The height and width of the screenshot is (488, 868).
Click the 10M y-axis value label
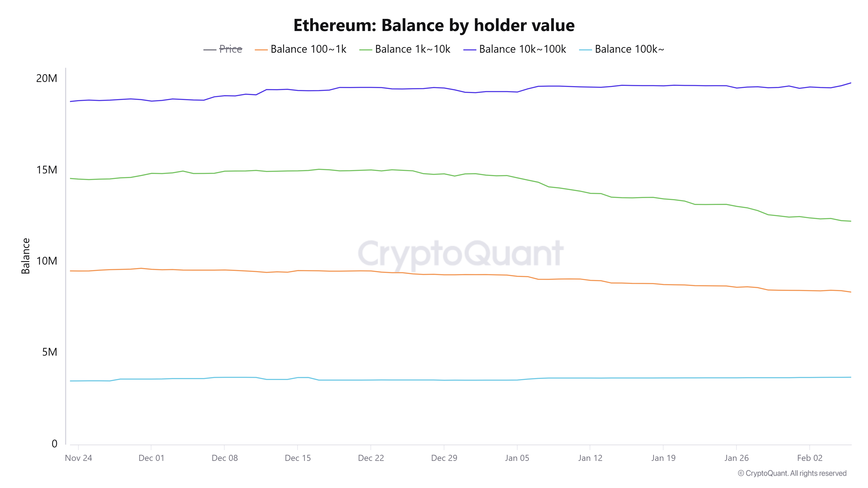(x=46, y=261)
